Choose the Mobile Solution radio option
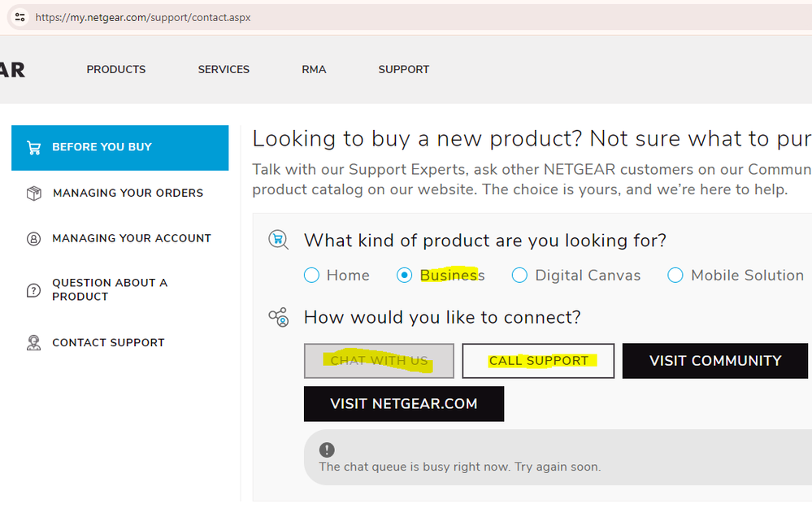Screen dimensions: 812x530 (x=675, y=276)
